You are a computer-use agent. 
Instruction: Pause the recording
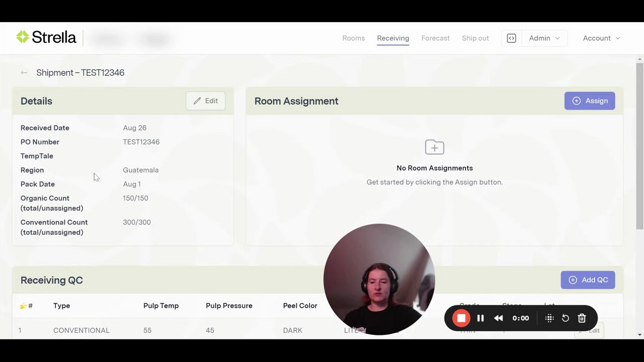480,318
